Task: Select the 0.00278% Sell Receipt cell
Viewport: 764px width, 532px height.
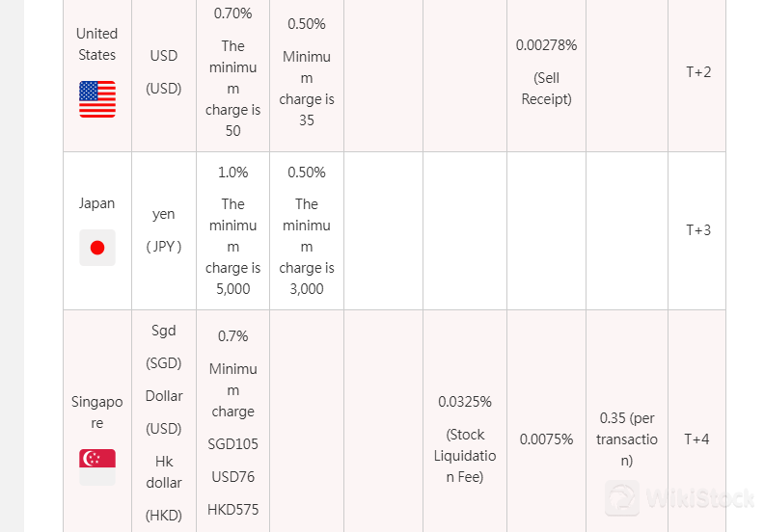Action: pyautogui.click(x=546, y=72)
